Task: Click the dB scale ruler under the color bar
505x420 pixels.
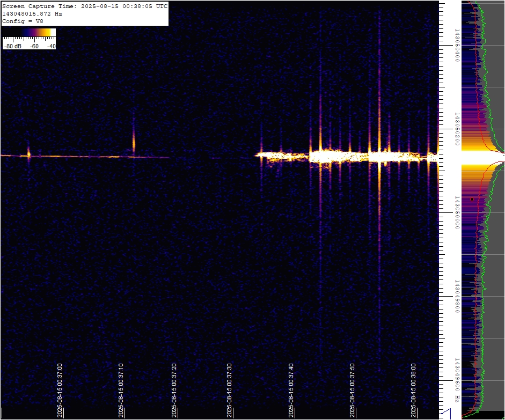Action: (29, 39)
